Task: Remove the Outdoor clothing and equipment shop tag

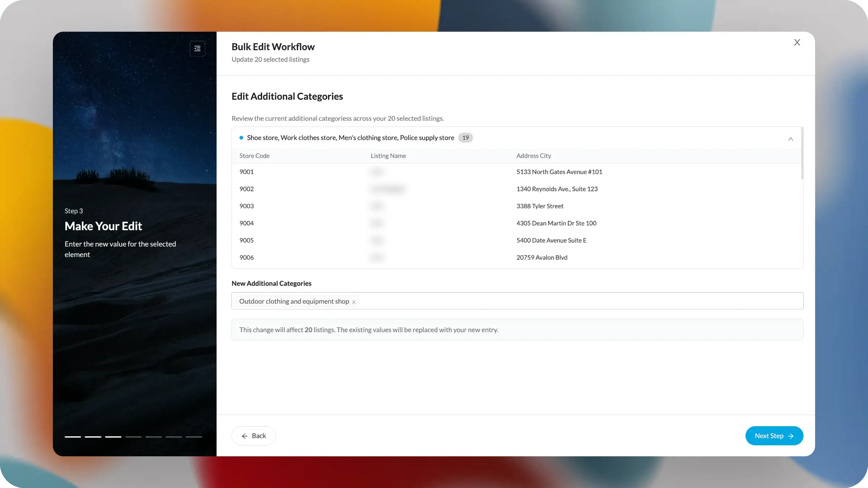Action: (354, 302)
